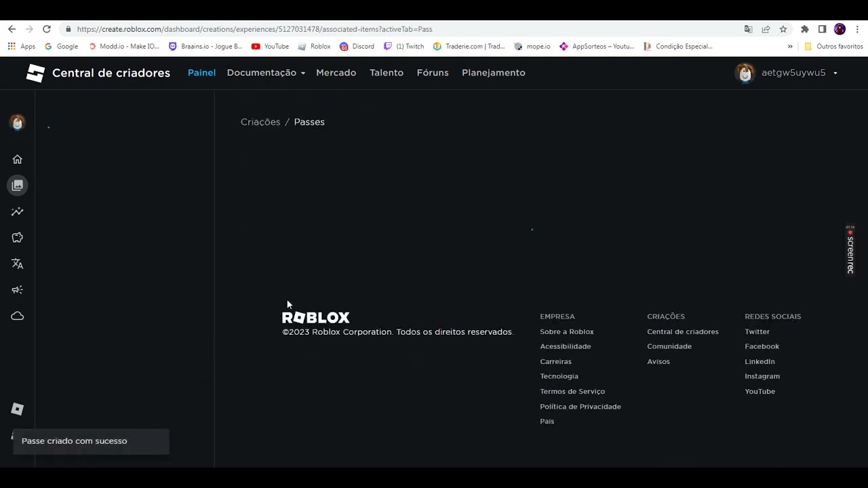Reload the page with the refresh icon
The width and height of the screenshot is (868, 488).
click(x=47, y=29)
